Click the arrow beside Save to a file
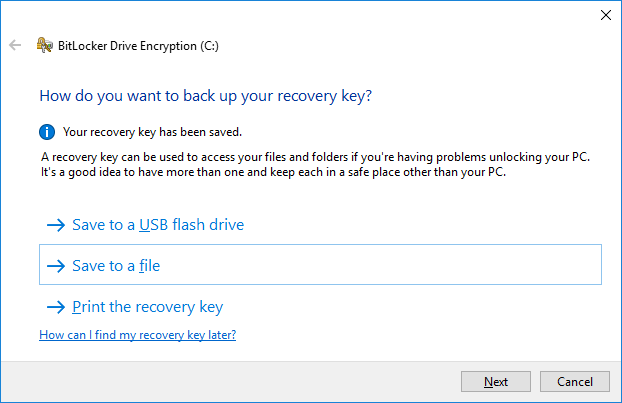622x403 pixels. click(56, 266)
